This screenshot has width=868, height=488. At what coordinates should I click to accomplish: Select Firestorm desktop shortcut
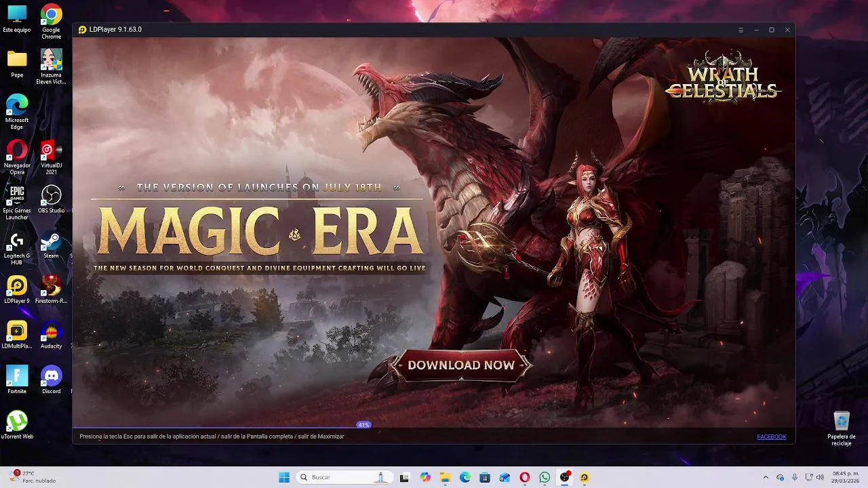[x=52, y=289]
